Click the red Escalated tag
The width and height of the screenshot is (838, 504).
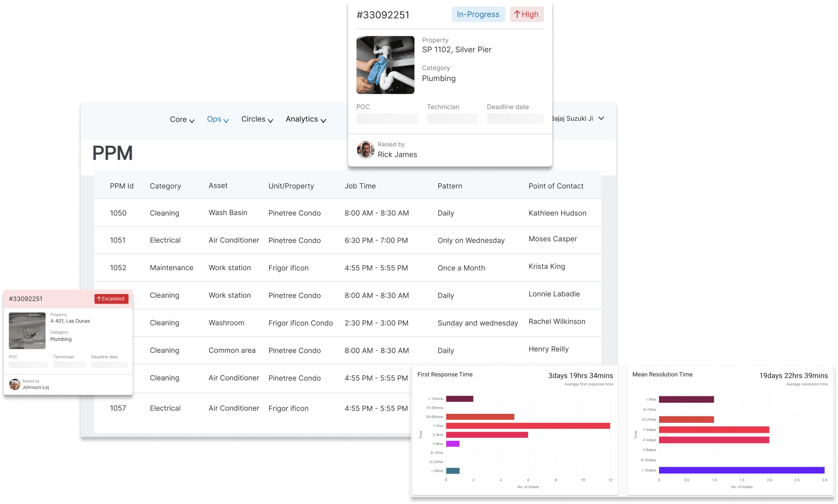click(111, 299)
